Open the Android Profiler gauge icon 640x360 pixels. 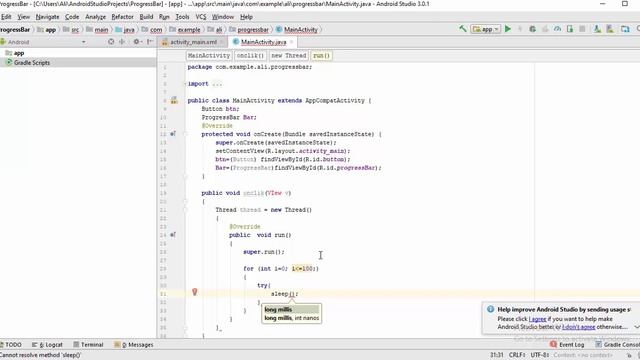557,29
